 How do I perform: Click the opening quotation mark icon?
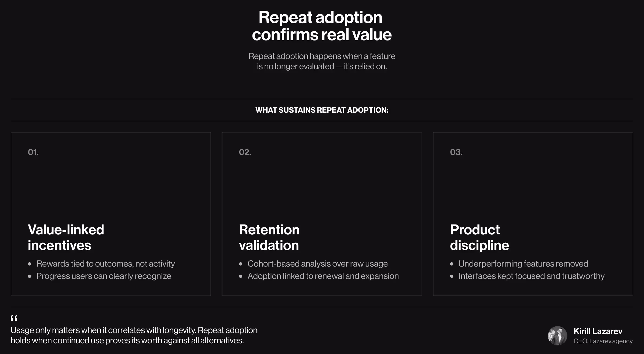pyautogui.click(x=14, y=318)
